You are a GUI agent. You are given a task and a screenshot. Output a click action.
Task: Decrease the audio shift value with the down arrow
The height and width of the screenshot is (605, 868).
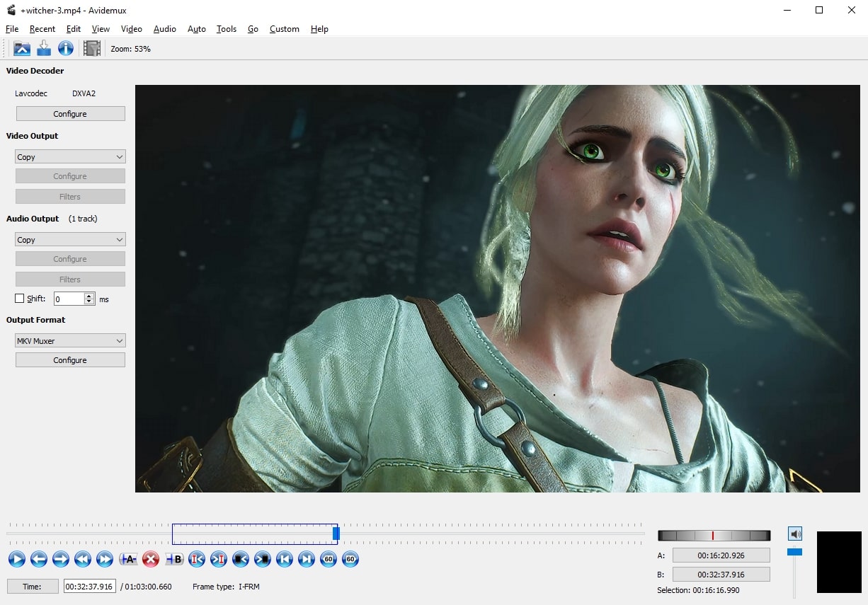point(89,302)
